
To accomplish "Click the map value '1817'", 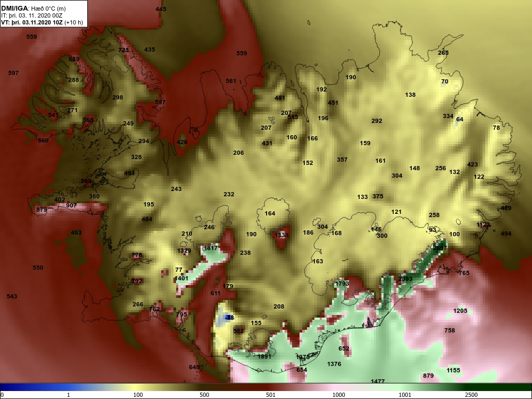I will (210, 248).
